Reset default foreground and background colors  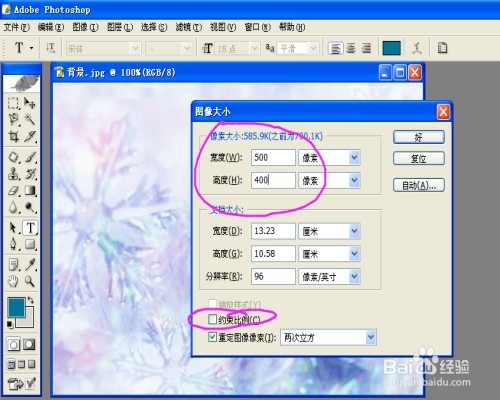(10, 324)
